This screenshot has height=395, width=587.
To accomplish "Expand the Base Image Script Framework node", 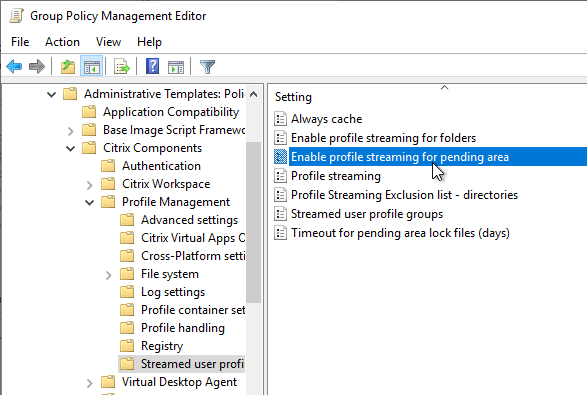I will 70,131.
